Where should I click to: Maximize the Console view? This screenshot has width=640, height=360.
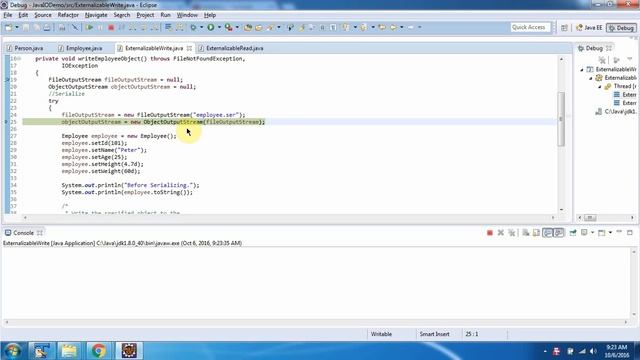(630, 233)
